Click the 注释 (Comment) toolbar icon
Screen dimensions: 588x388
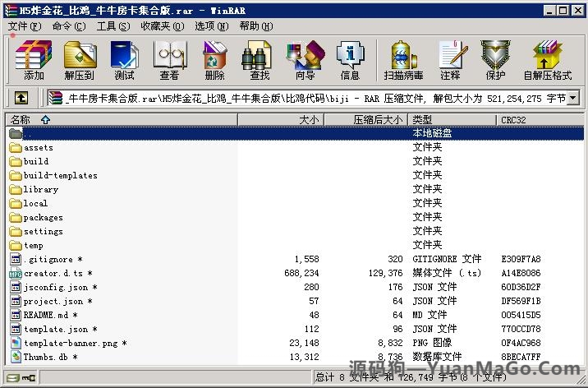point(452,55)
